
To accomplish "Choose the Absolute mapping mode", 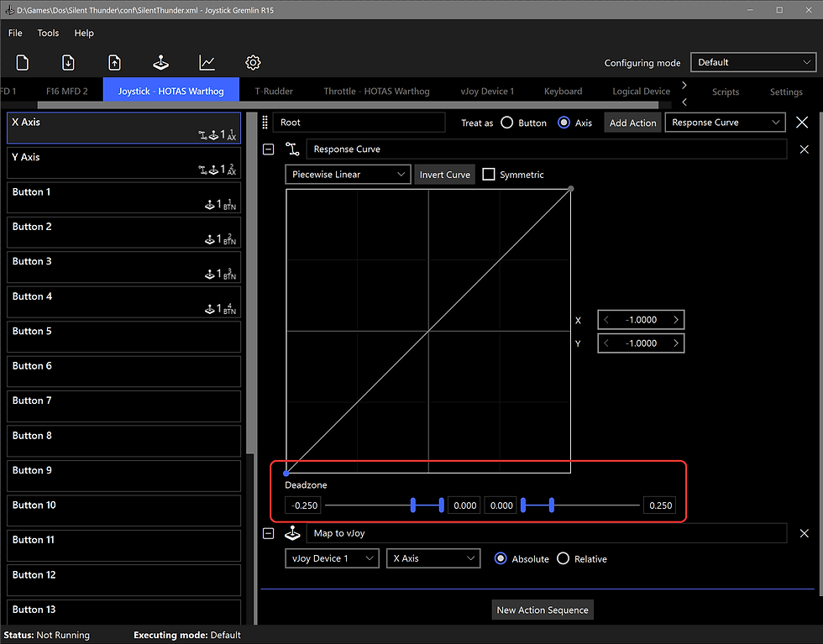I will point(501,558).
